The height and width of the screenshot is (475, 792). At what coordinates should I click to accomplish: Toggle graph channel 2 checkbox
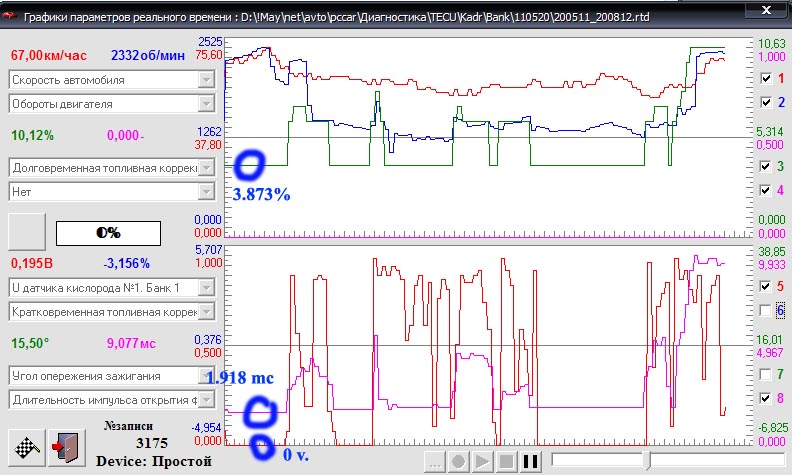(x=766, y=102)
